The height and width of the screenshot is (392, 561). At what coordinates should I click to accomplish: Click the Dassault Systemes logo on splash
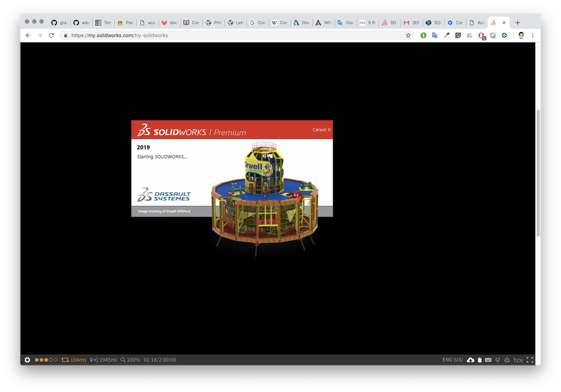pos(164,195)
